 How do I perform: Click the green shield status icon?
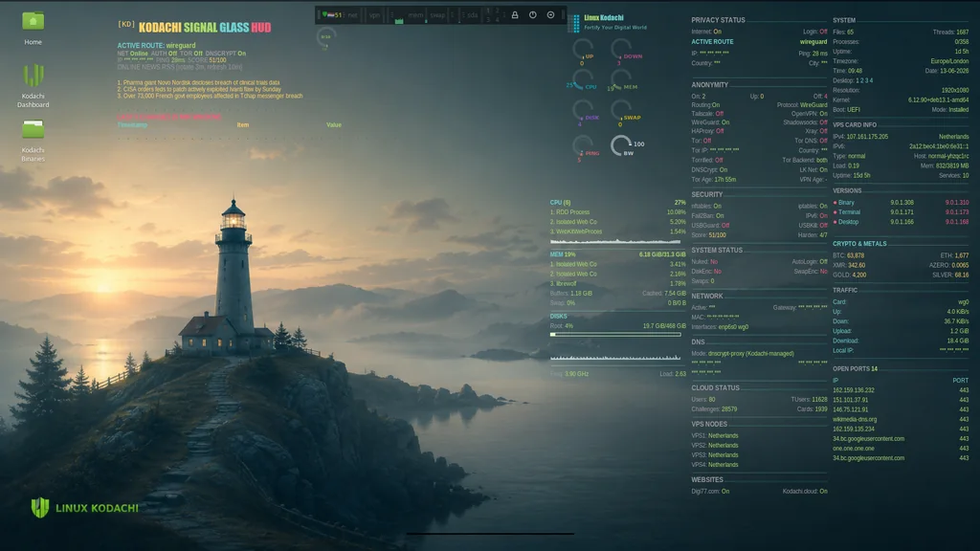(325, 14)
